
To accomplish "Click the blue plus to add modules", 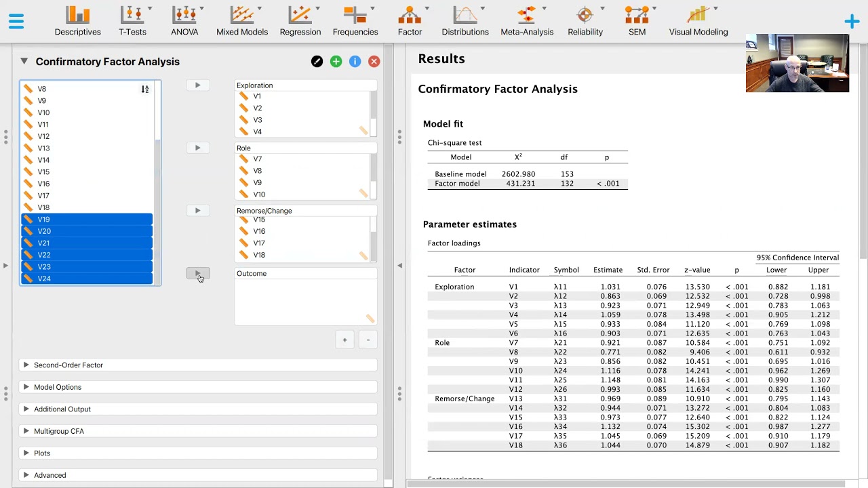I will click(852, 22).
